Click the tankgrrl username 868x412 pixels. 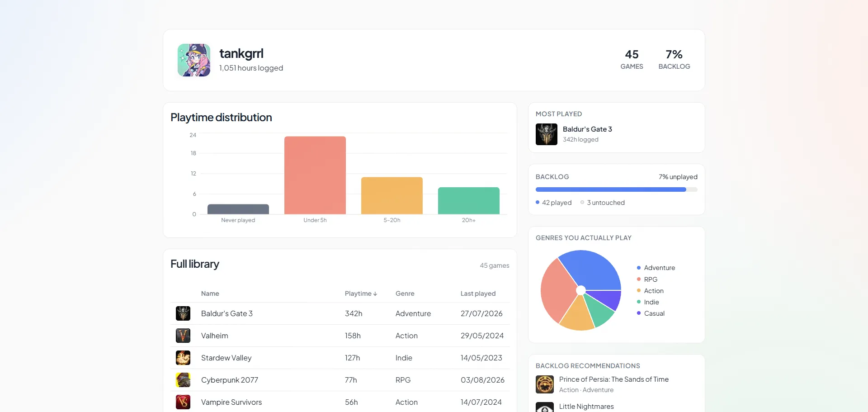(241, 53)
